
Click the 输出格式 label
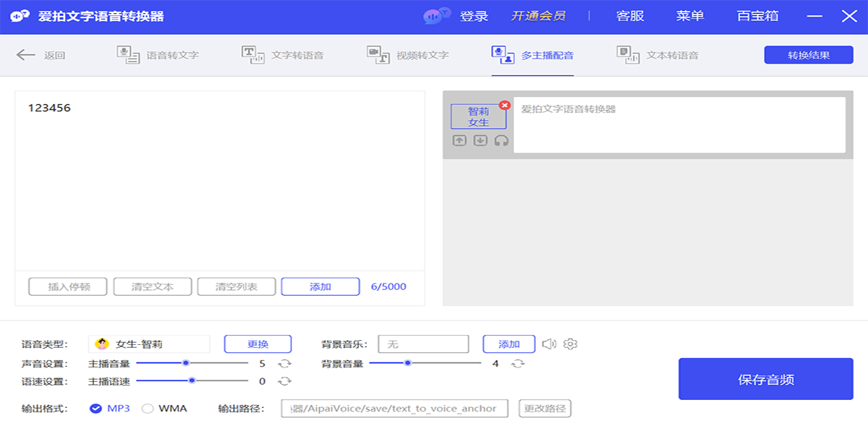click(x=44, y=409)
